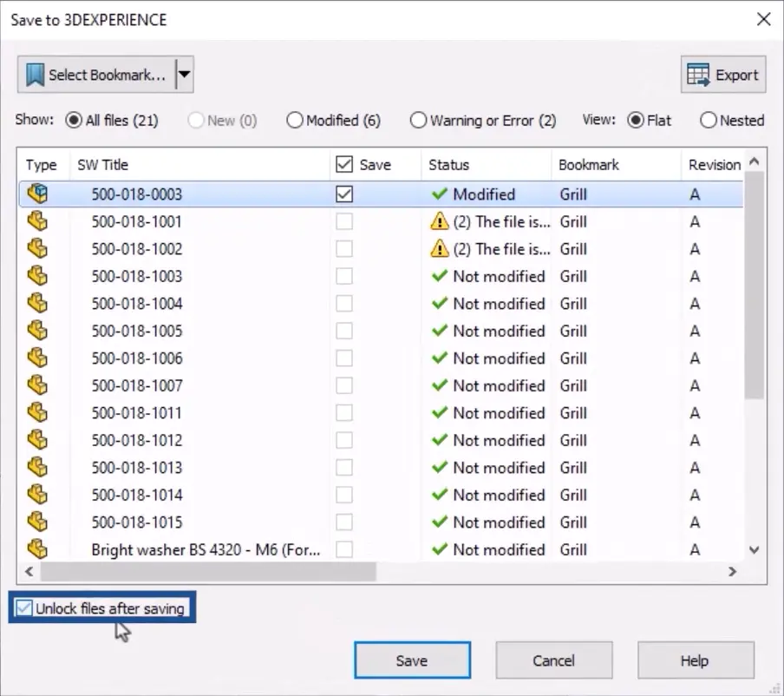
Task: Click the part icon for 500-018-1003
Action: click(x=37, y=276)
